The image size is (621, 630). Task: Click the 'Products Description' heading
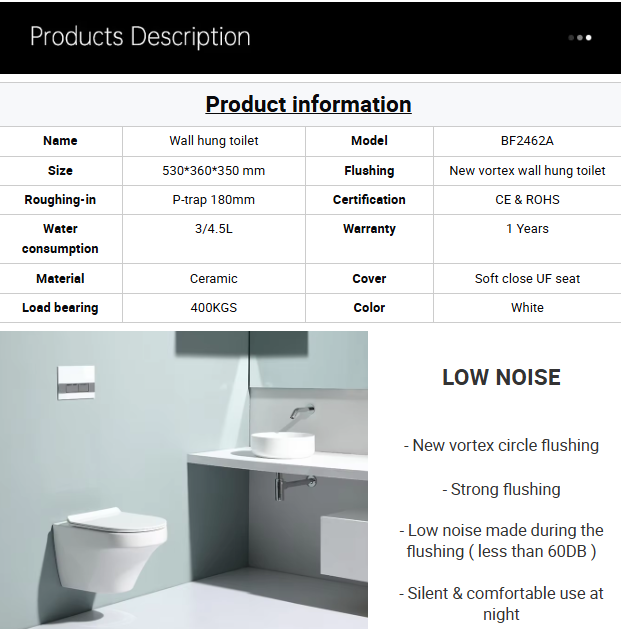coord(140,37)
